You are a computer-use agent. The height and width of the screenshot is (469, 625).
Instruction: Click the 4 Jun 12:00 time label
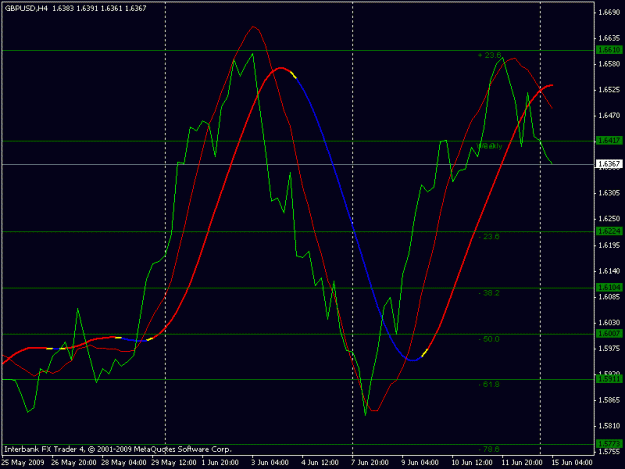click(320, 463)
